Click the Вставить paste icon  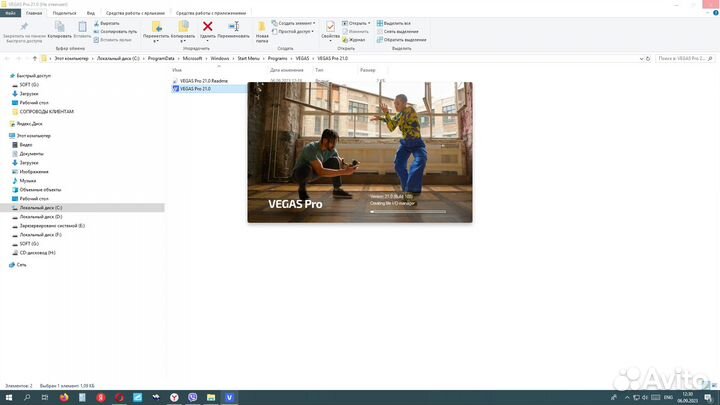82,27
